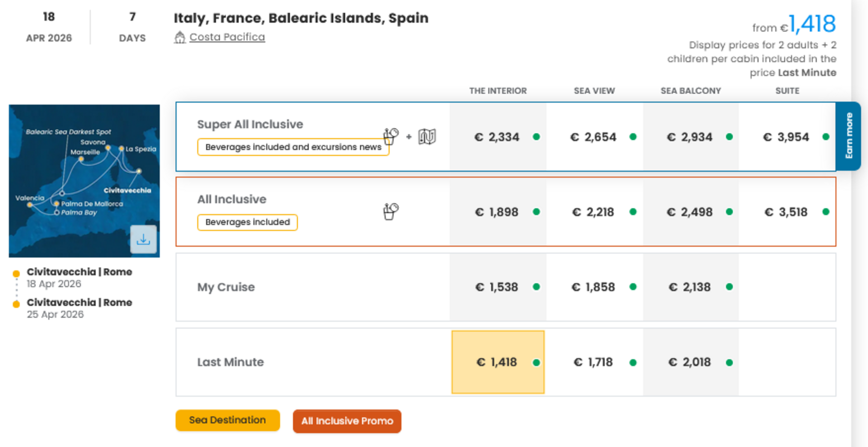
Task: Pick My Cruise Sea Balcony €2,138
Action: [690, 287]
